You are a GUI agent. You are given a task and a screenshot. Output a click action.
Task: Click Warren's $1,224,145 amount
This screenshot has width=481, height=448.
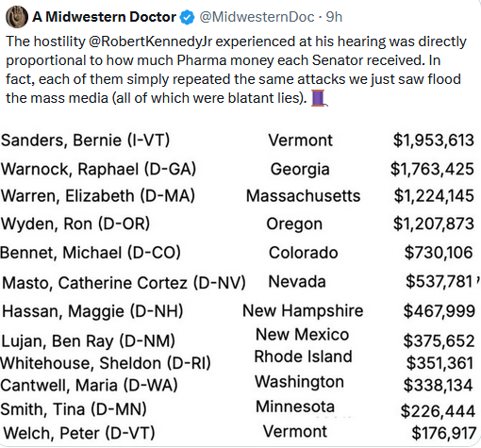pos(434,195)
